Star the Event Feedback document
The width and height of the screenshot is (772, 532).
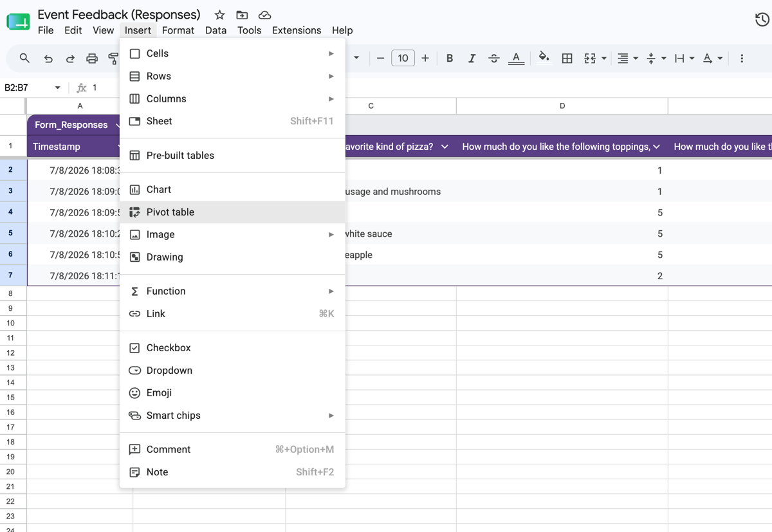click(x=219, y=15)
